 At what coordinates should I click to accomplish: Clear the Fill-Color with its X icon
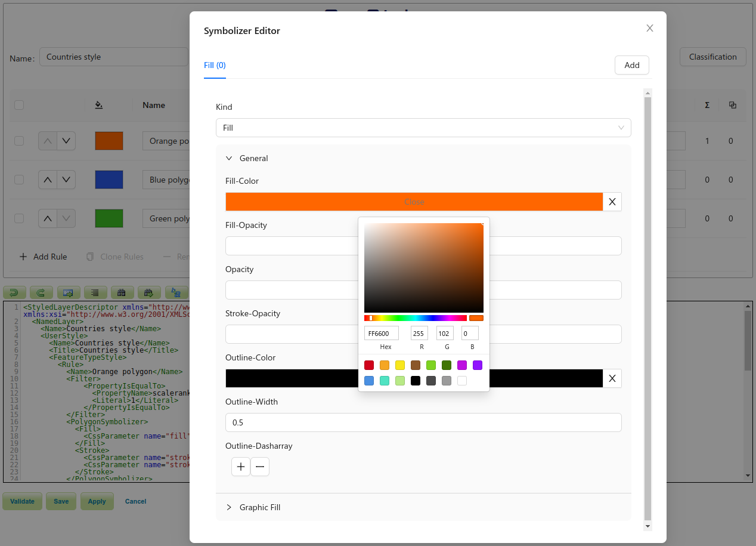click(x=612, y=202)
